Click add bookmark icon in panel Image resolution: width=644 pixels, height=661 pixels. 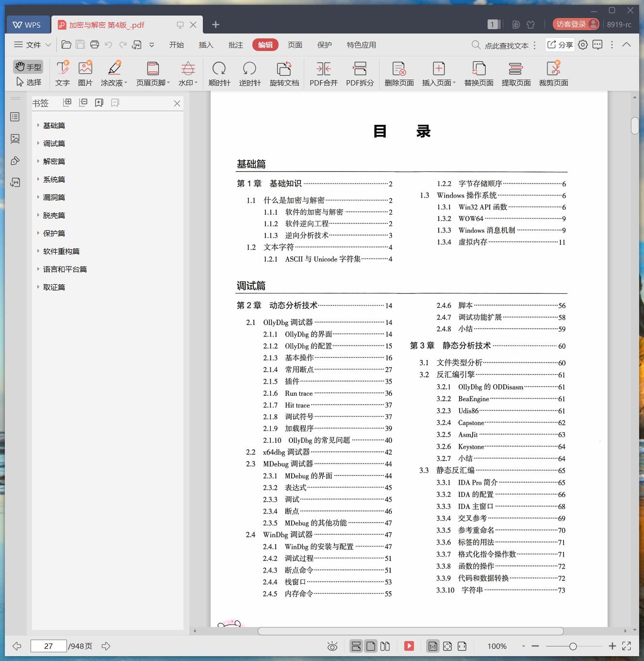(99, 102)
